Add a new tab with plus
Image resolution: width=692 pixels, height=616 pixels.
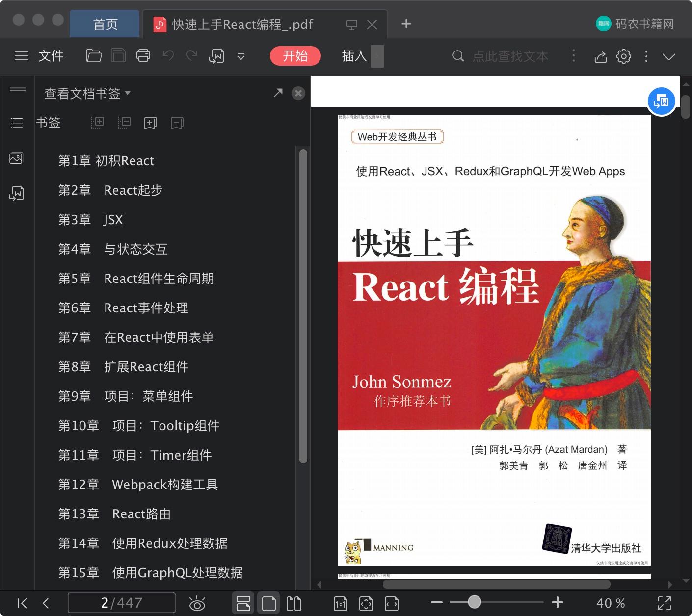[x=406, y=24]
